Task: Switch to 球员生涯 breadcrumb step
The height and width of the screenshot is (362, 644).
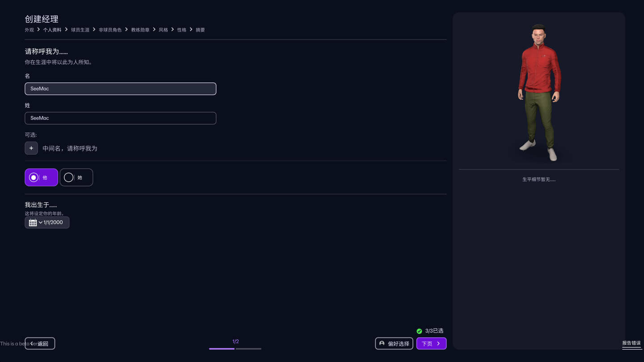Action: click(80, 30)
